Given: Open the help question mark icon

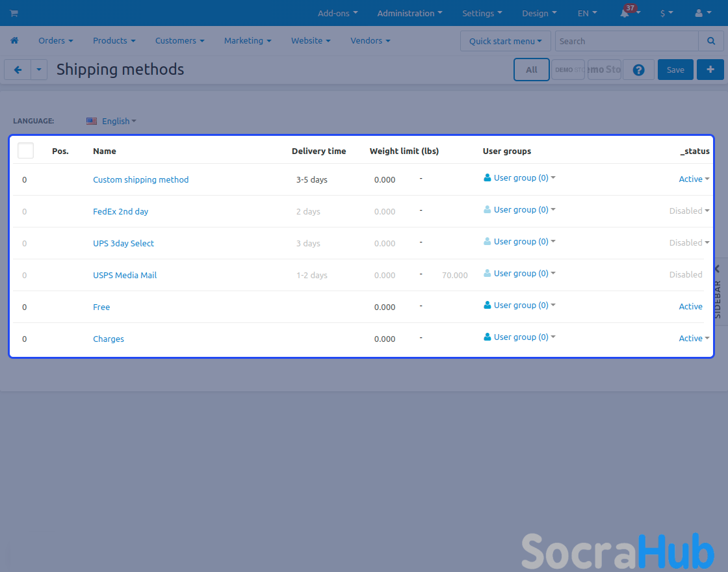Looking at the screenshot, I should (x=638, y=70).
